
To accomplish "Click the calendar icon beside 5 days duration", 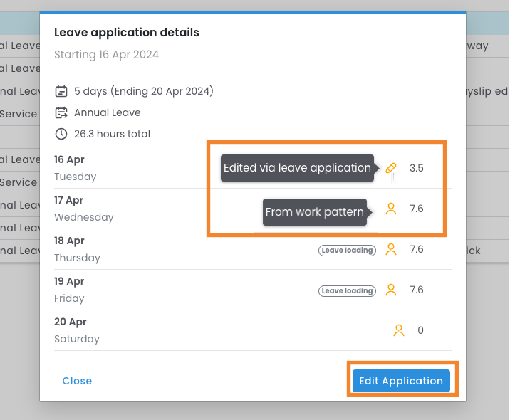I will point(61,91).
